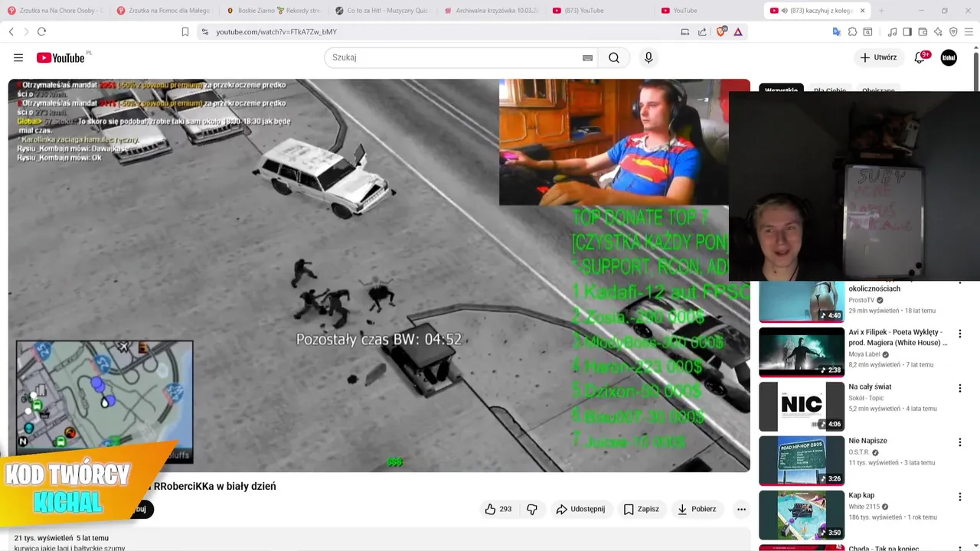The width and height of the screenshot is (980, 551).
Task: Open Leo AI sparkle icon
Action: click(x=938, y=31)
